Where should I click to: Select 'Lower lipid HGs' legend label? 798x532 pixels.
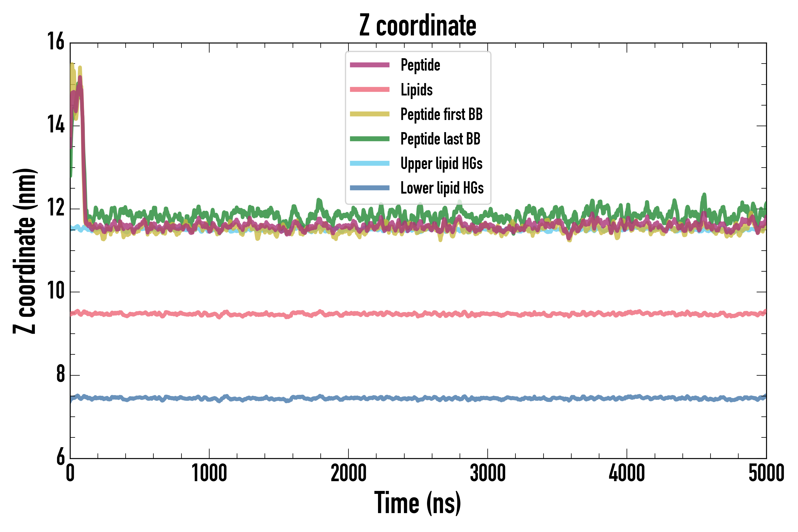[442, 188]
